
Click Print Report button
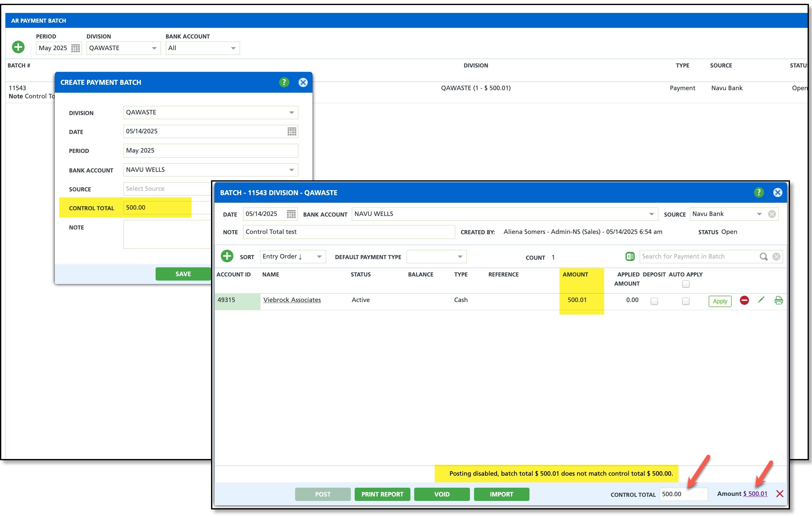click(x=382, y=494)
